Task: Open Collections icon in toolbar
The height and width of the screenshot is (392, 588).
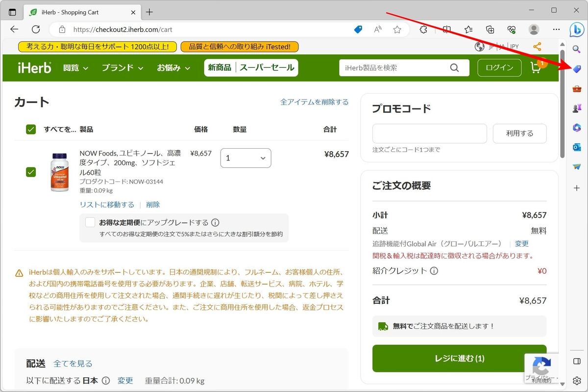Action: point(490,29)
